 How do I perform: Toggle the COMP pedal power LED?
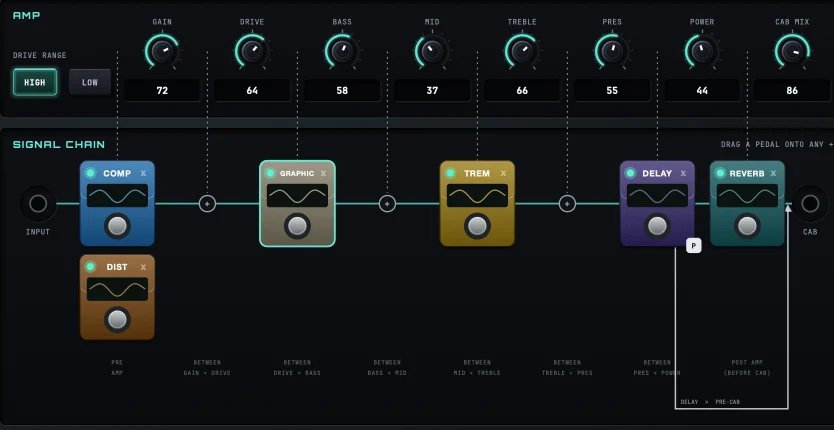tap(90, 173)
